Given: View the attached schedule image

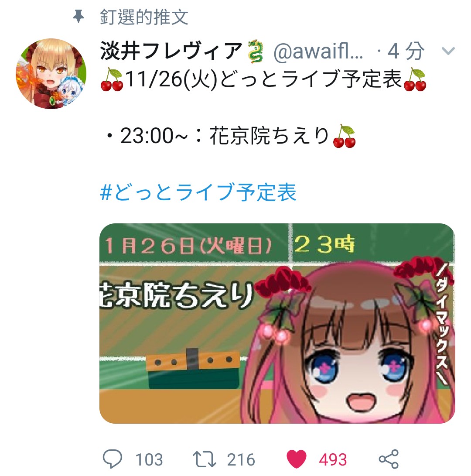Looking at the screenshot, I should 277,323.
